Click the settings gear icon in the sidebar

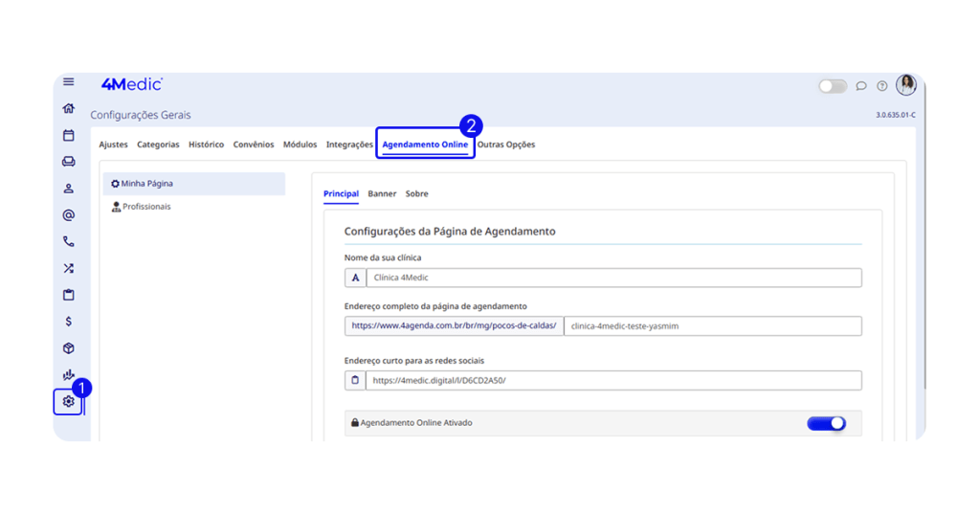coord(69,402)
